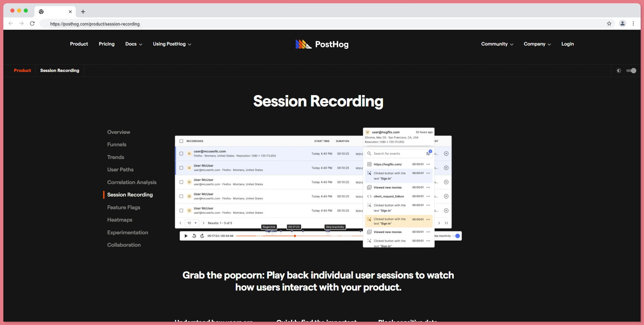Click the sun light-mode icon
Viewport: 644px width, 325px height.
pyautogui.click(x=619, y=71)
